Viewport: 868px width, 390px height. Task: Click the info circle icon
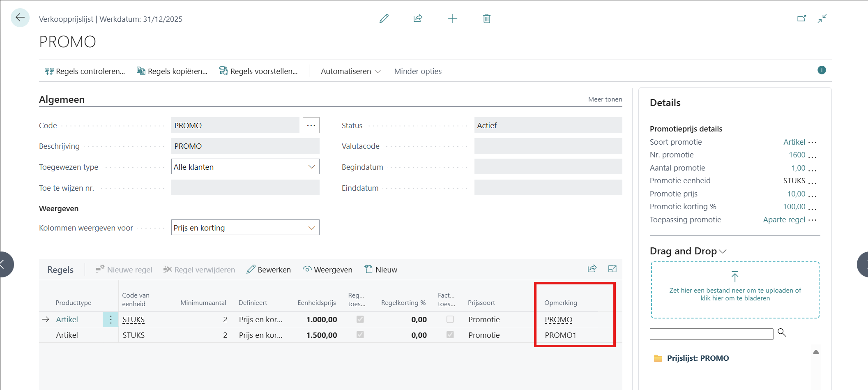[821, 70]
